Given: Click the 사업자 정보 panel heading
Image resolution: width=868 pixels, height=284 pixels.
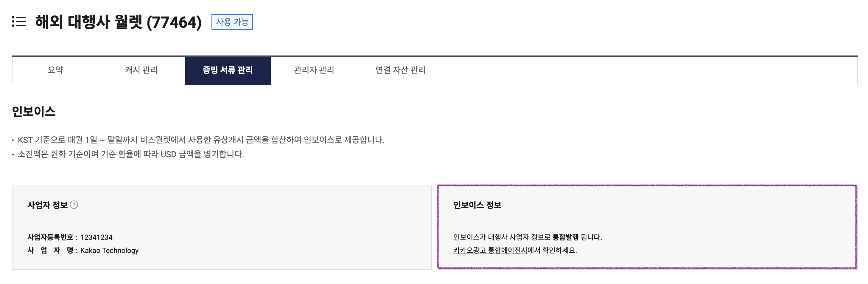Looking at the screenshot, I should coord(48,205).
